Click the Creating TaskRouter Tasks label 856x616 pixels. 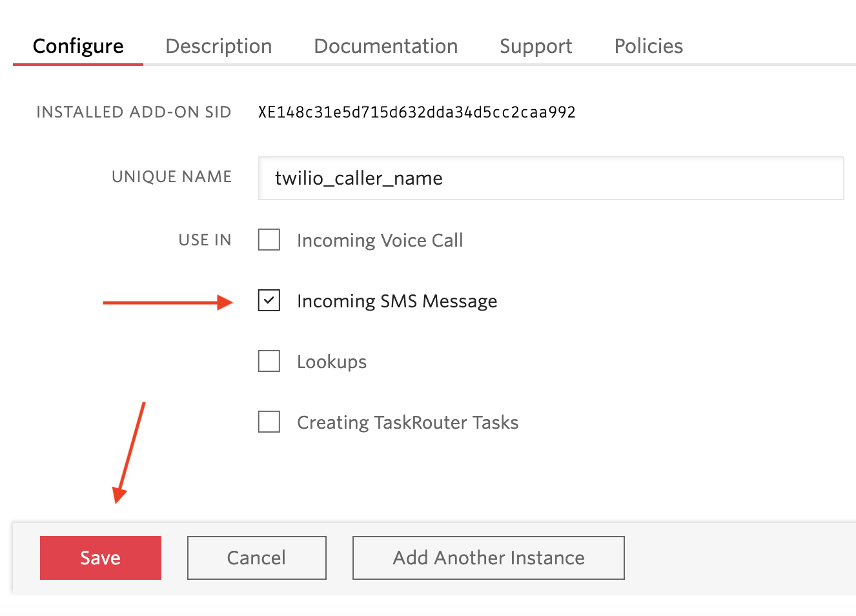(407, 422)
